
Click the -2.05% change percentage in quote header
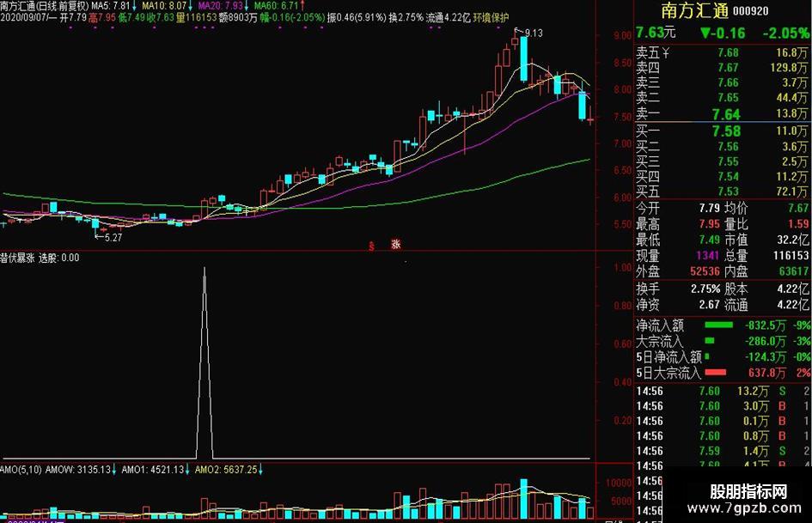pyautogui.click(x=785, y=33)
